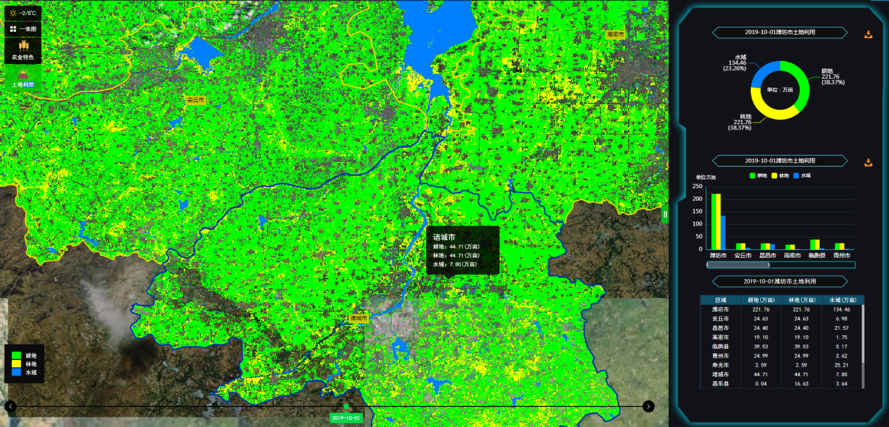The width and height of the screenshot is (889, 427).
Task: Select the 农业特色 wheat icon
Action: point(21,47)
